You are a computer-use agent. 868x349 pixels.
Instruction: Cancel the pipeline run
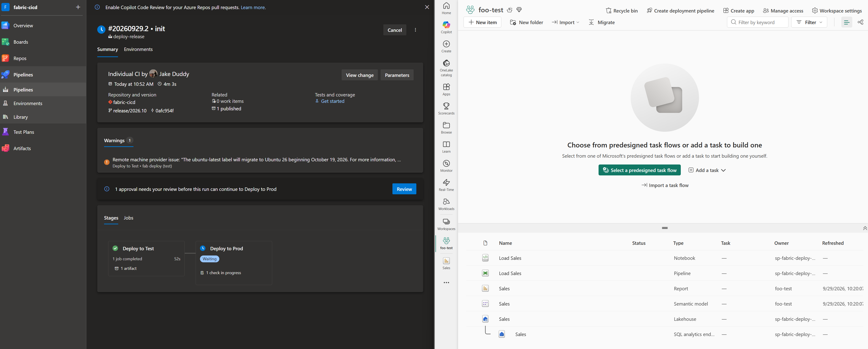point(394,30)
